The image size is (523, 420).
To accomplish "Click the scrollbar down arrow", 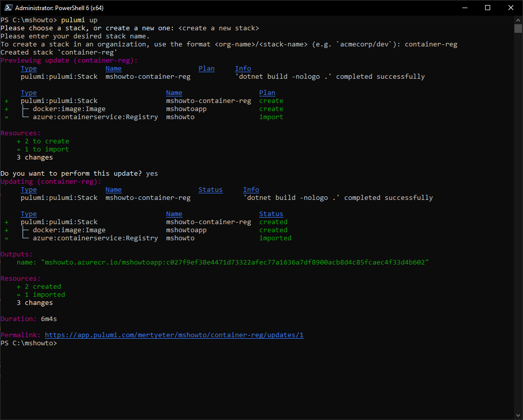I will point(518,415).
